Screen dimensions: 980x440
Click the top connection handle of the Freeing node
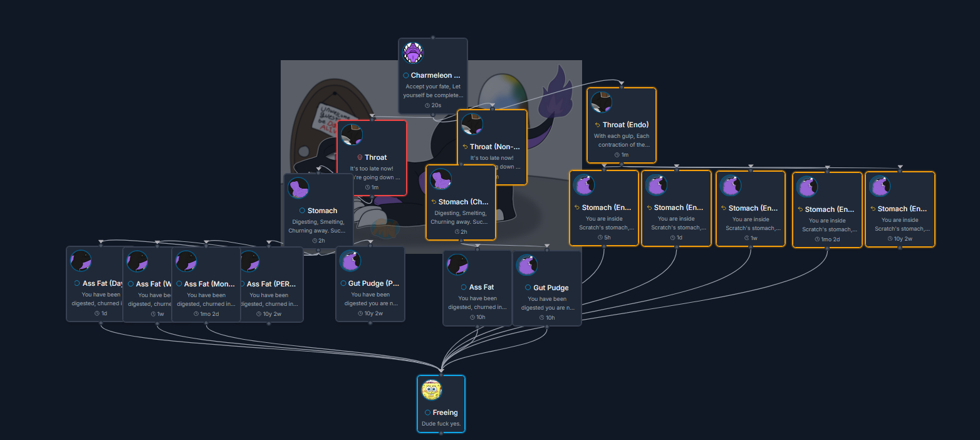pos(441,375)
